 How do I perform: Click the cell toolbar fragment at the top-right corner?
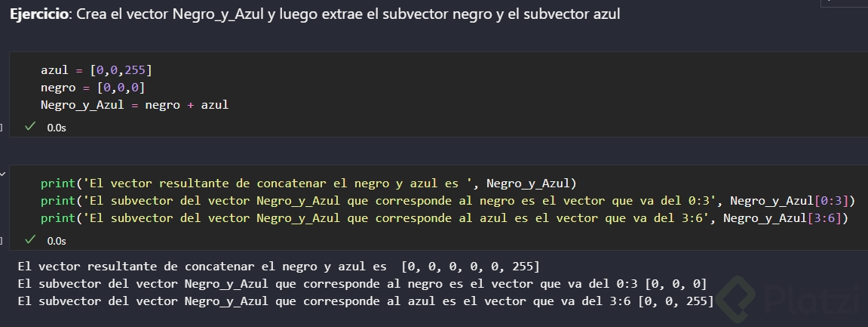(844, 2)
